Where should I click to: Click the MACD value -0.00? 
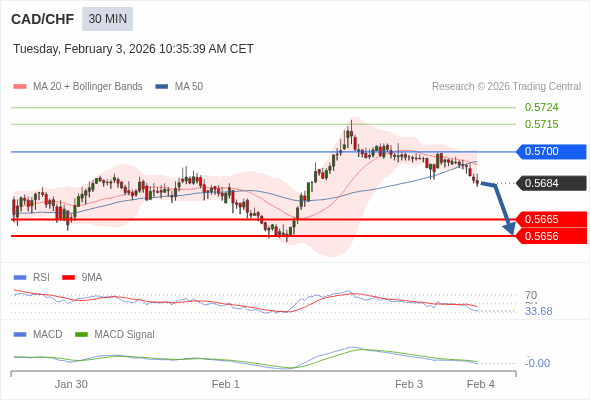coord(537,363)
